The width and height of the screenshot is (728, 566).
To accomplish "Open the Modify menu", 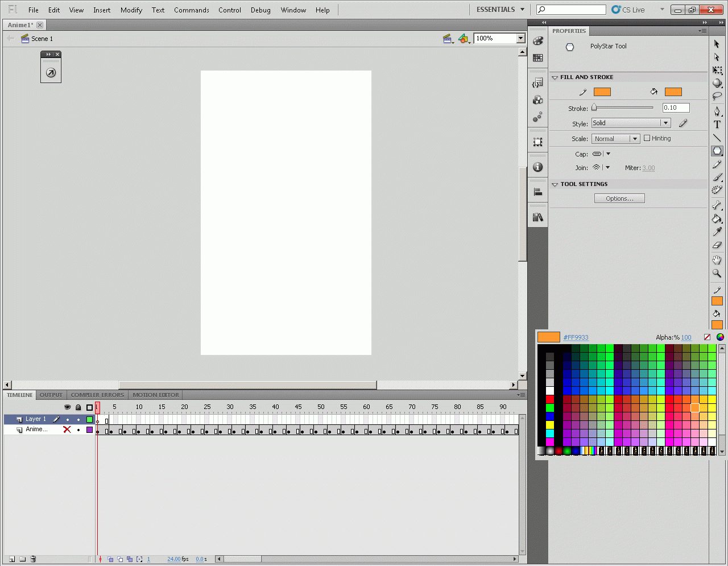I will (x=131, y=10).
